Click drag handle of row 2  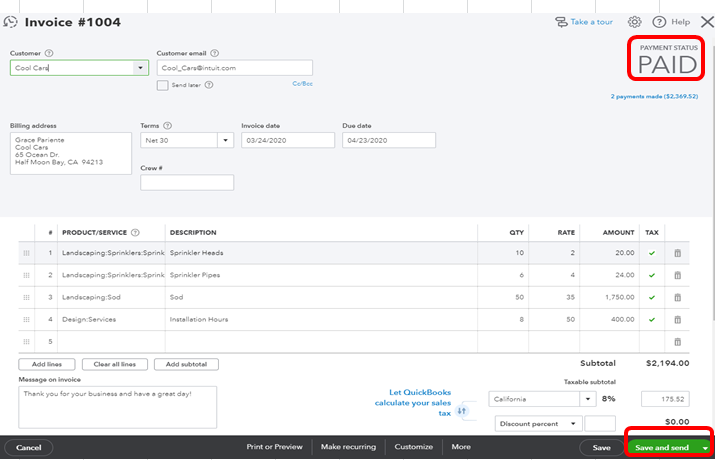(27, 275)
